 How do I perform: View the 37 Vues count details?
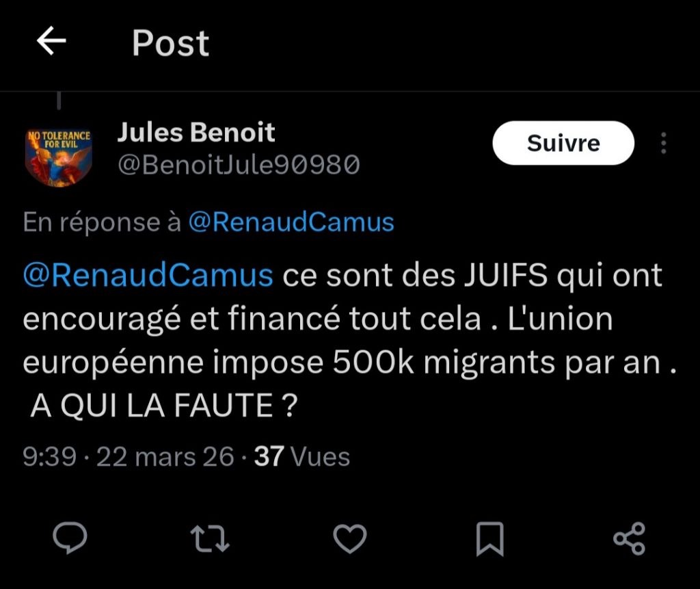click(x=301, y=456)
